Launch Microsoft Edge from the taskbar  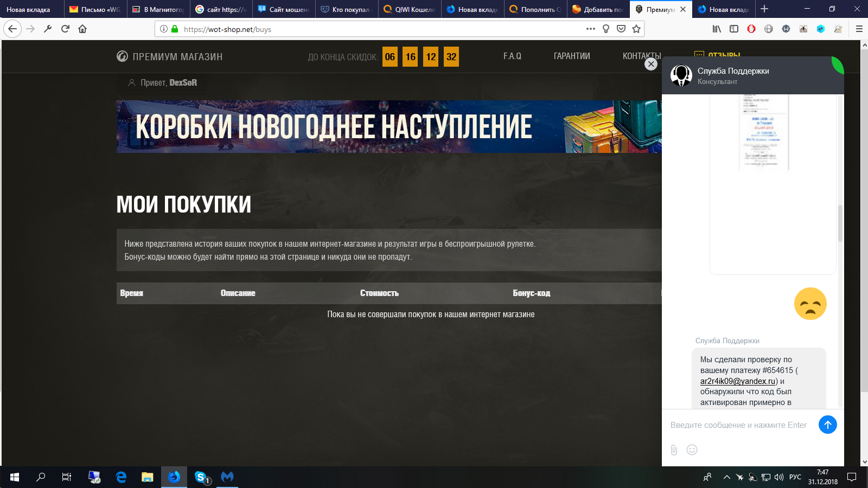coord(121,477)
